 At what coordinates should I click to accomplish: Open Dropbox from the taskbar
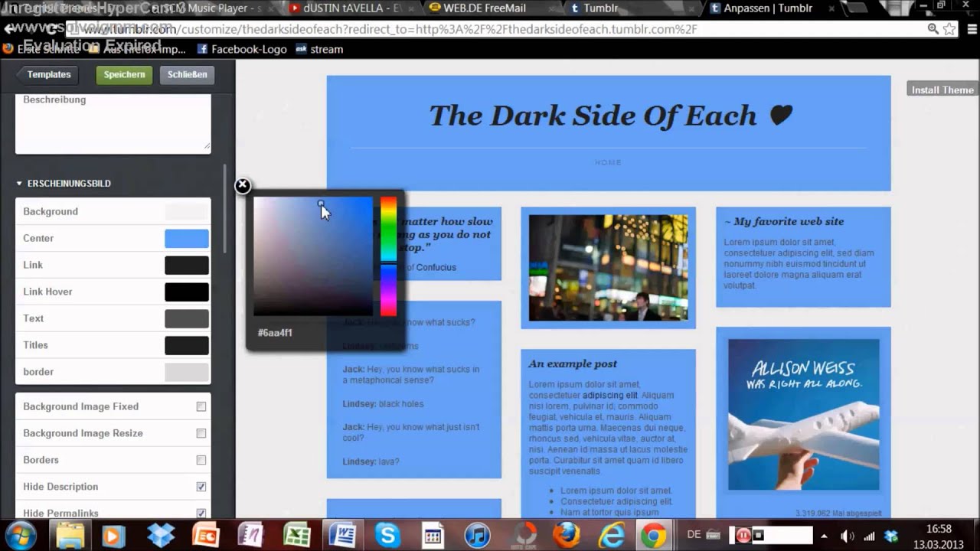161,535
